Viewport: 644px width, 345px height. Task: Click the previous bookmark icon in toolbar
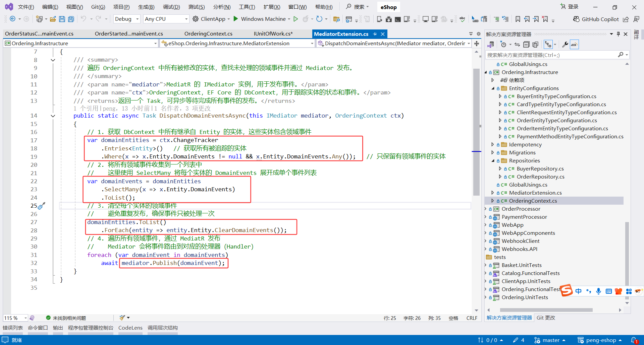pos(527,19)
